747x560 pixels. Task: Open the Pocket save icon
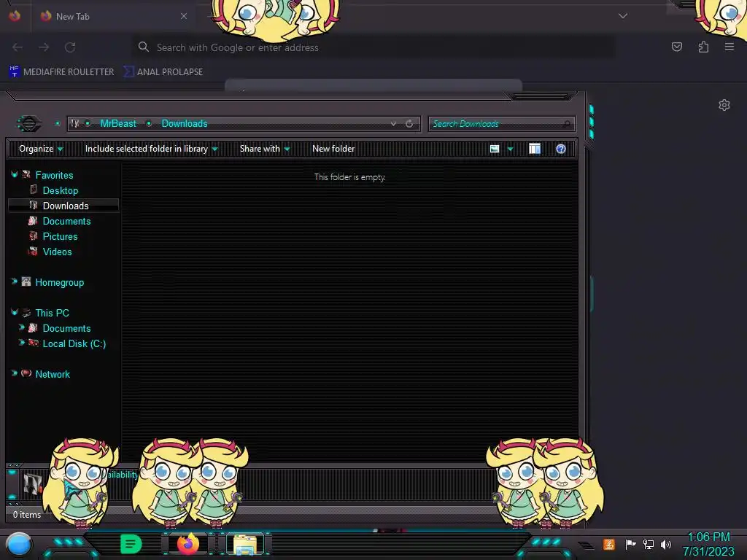(676, 47)
